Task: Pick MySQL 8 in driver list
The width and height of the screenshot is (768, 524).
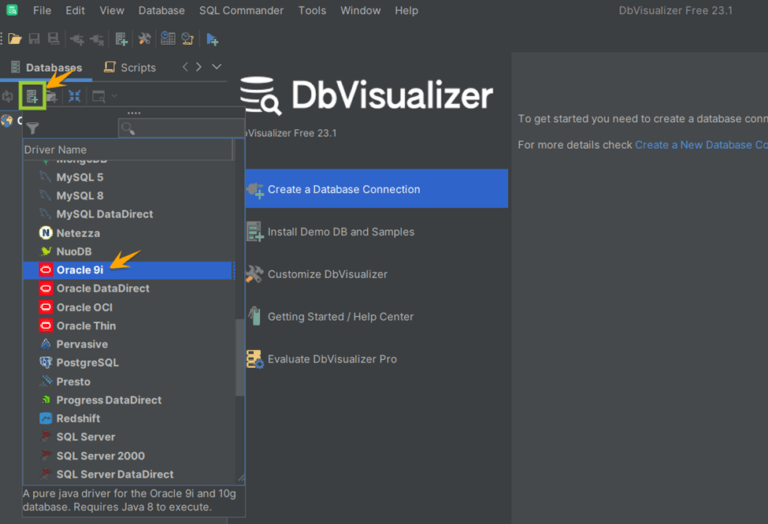Action: [80, 196]
